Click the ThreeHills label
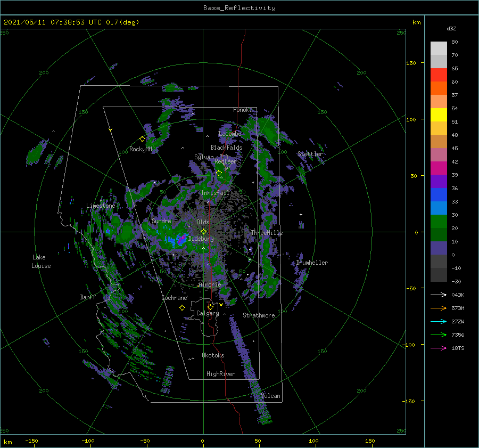Image resolution: width=479 pixels, height=448 pixels. coord(267,233)
